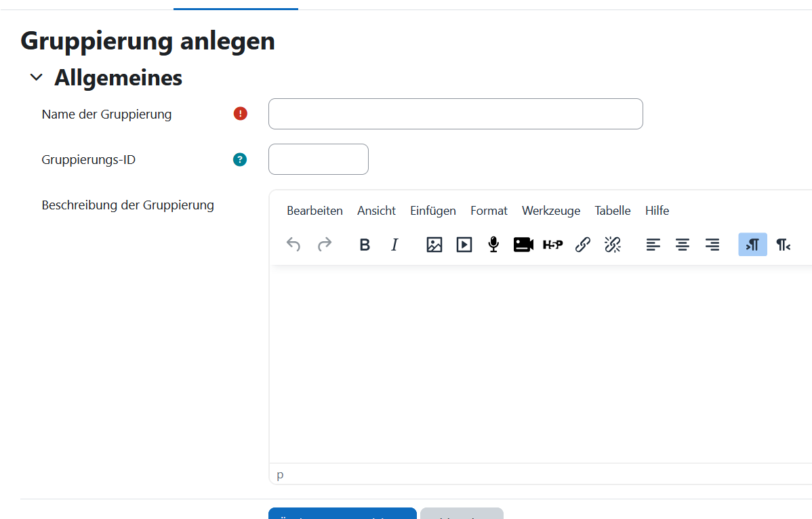The width and height of the screenshot is (812, 519).
Task: Click the Name der Gruppierung field
Action: (x=455, y=114)
